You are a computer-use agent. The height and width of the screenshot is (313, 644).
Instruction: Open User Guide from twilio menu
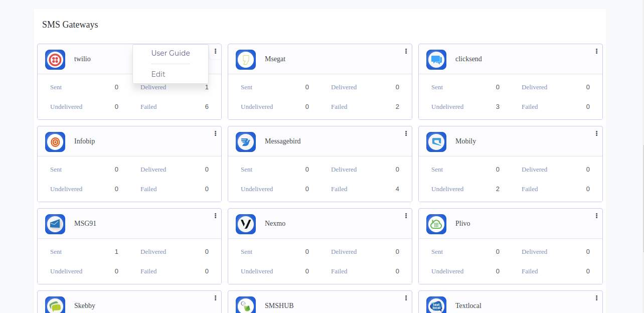(171, 53)
